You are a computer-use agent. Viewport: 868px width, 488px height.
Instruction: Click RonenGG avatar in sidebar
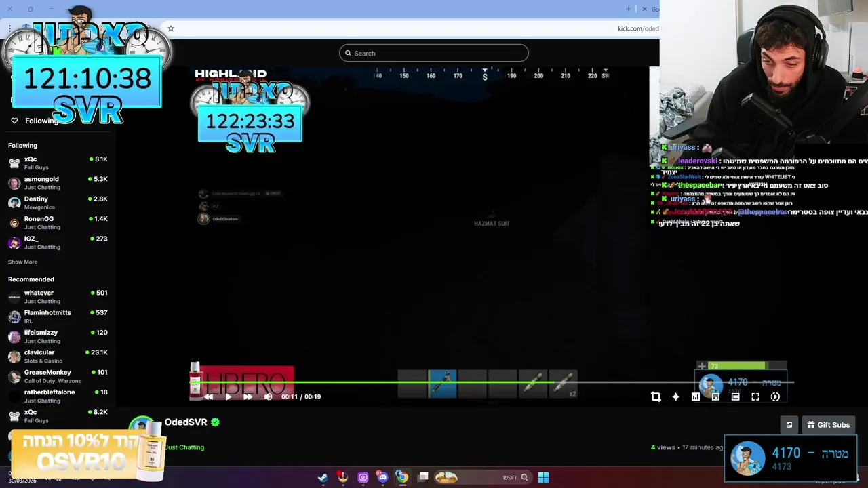(14, 223)
